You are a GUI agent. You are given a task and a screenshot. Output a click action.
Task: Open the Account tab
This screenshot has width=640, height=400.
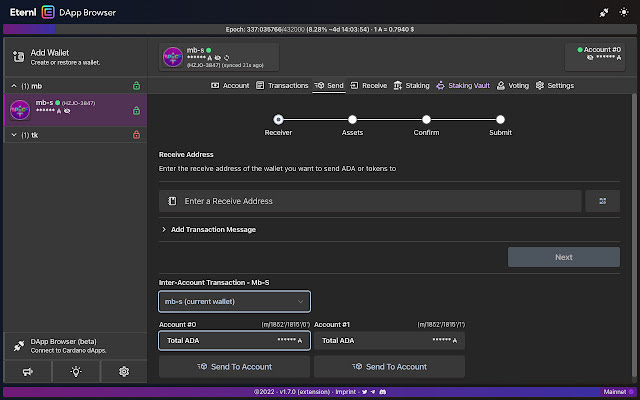(x=230, y=85)
